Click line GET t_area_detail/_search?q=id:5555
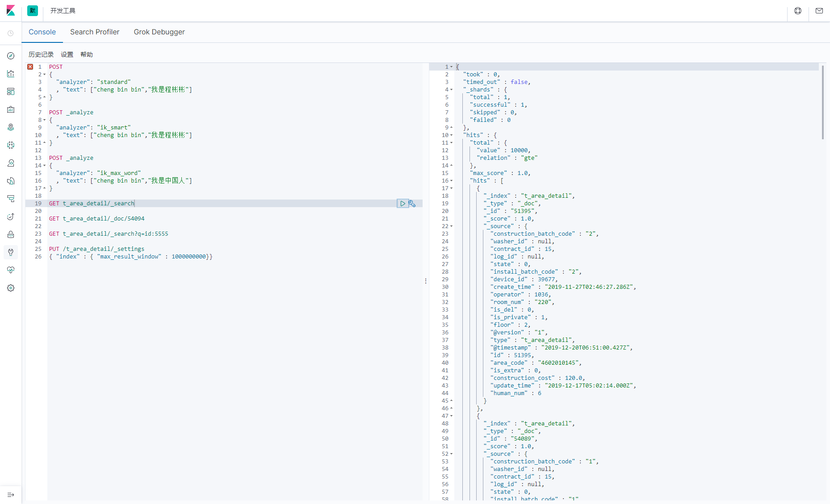Image resolution: width=830 pixels, height=504 pixels. click(109, 234)
